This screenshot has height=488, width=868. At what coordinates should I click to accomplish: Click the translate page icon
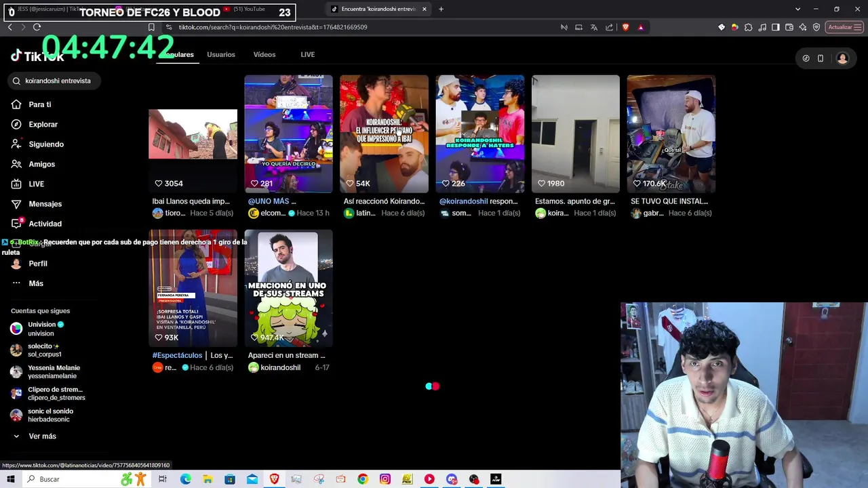(x=594, y=27)
